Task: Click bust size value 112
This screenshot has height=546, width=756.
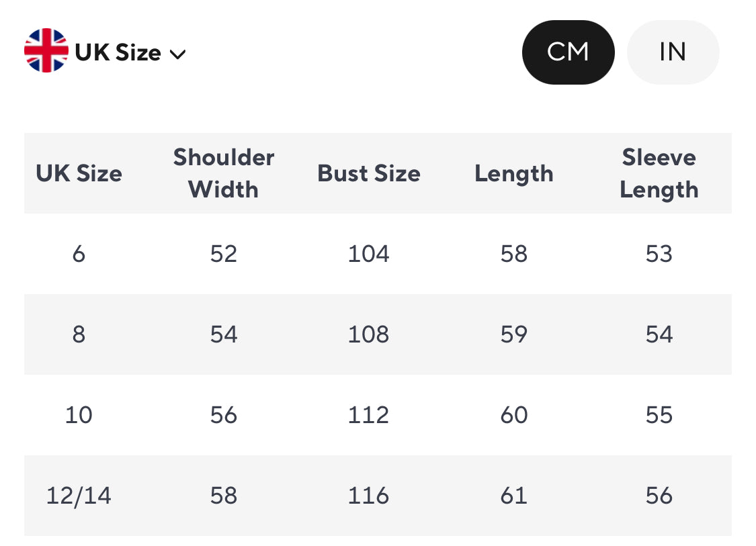Action: 369,415
